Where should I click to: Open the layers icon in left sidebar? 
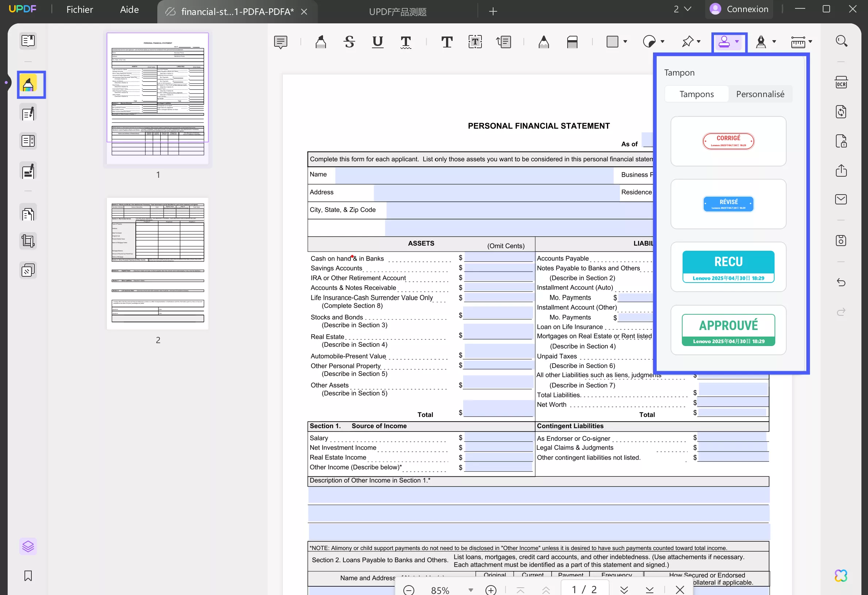pyautogui.click(x=28, y=546)
